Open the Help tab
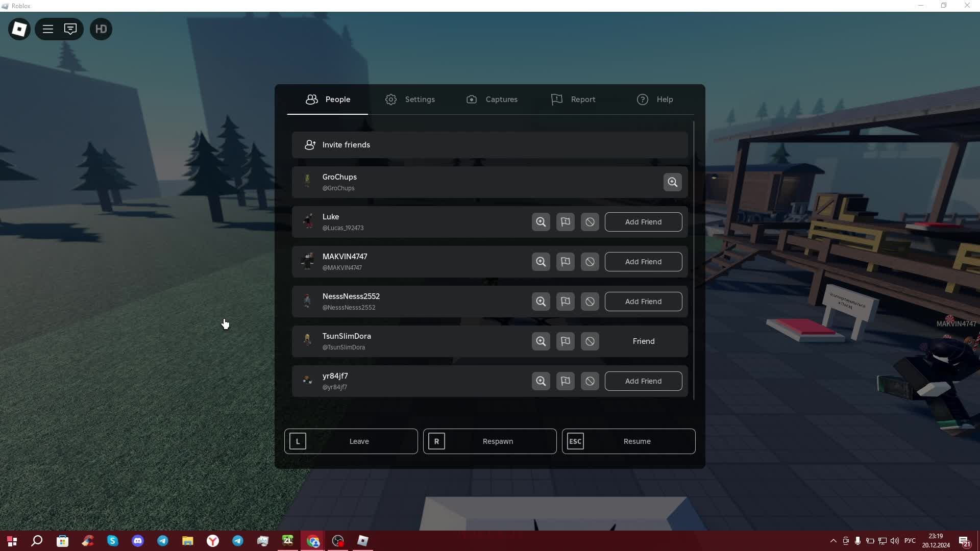 point(654,99)
